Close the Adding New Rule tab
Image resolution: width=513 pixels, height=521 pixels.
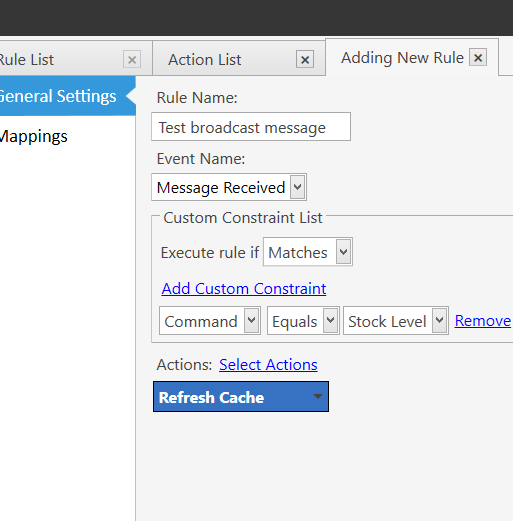pyautogui.click(x=478, y=57)
